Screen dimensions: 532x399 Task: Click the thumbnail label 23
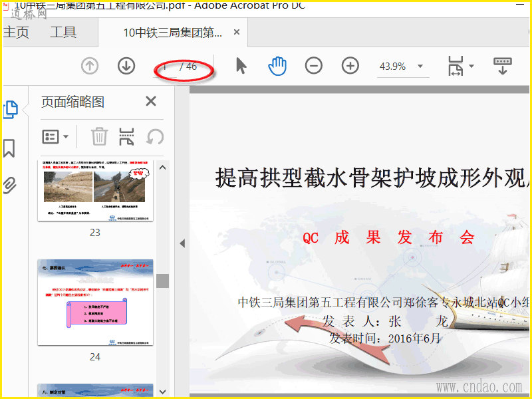95,233
